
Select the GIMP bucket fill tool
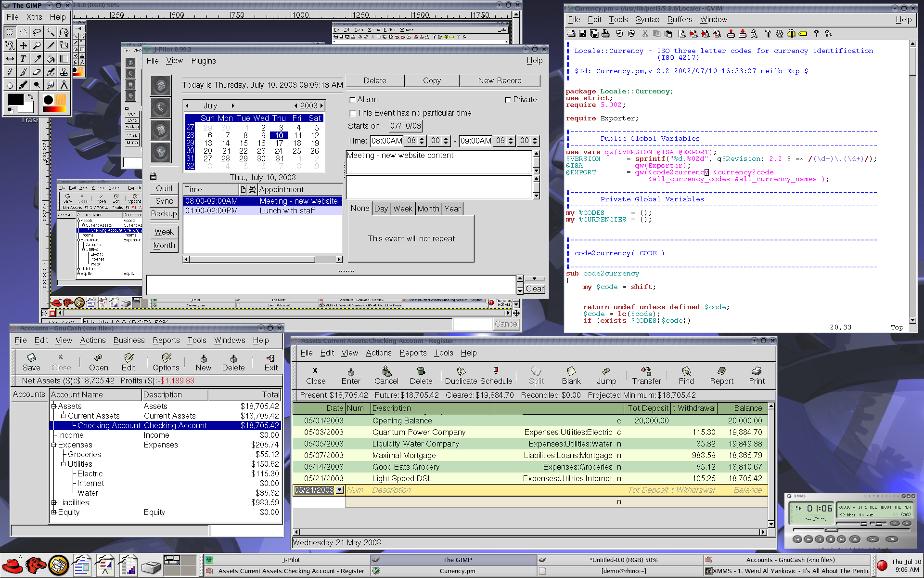pos(50,59)
